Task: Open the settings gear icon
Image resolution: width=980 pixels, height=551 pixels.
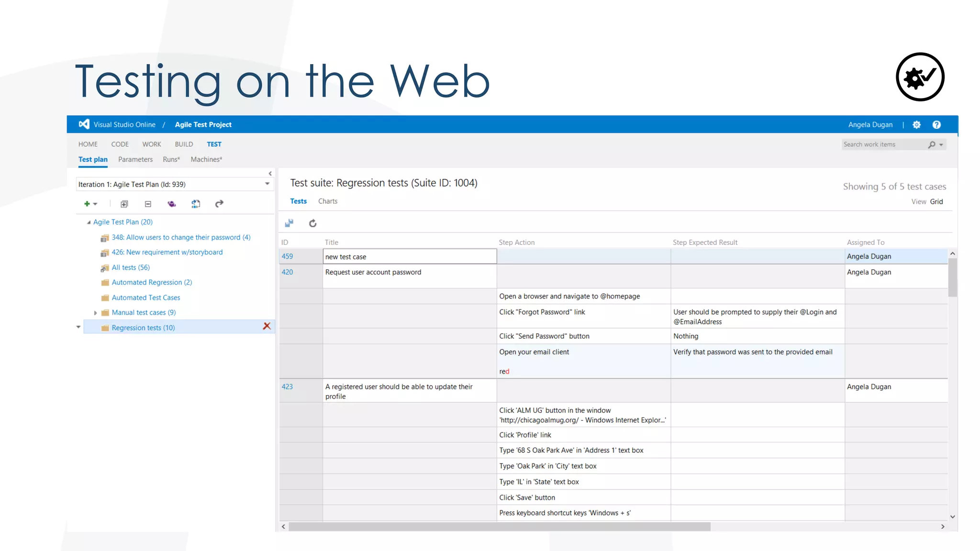Action: click(916, 125)
